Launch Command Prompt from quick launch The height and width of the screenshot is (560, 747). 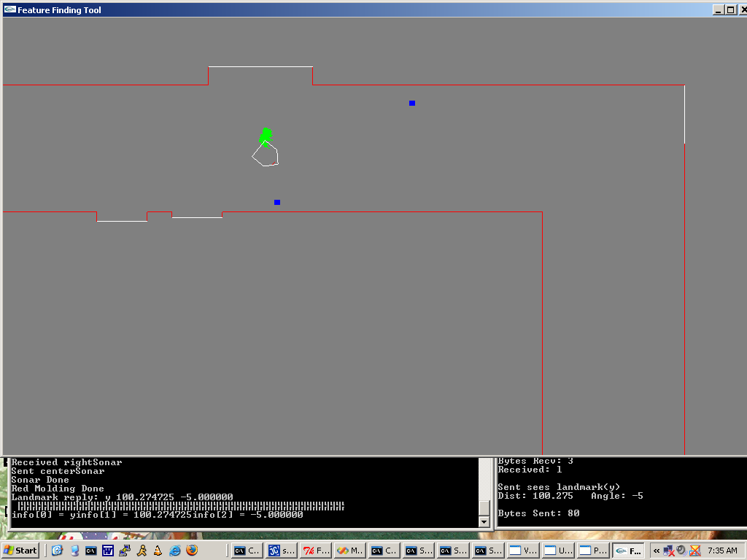click(90, 551)
